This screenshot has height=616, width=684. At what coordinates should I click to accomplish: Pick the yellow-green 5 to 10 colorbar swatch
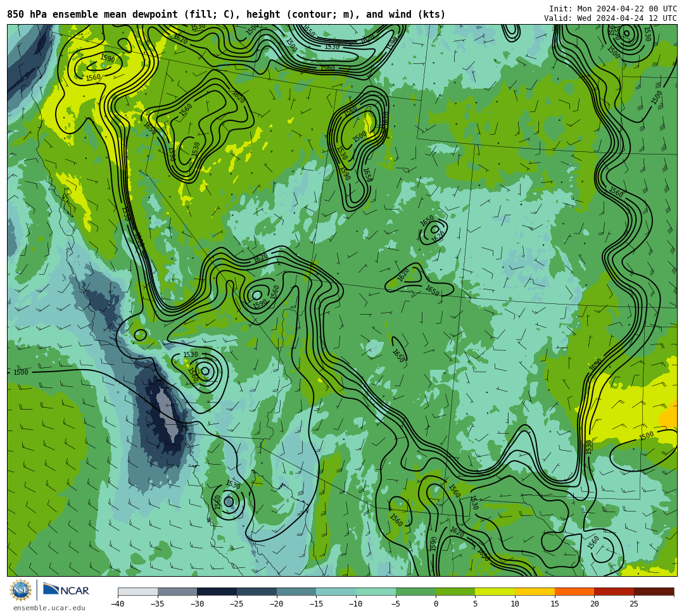tap(495, 591)
